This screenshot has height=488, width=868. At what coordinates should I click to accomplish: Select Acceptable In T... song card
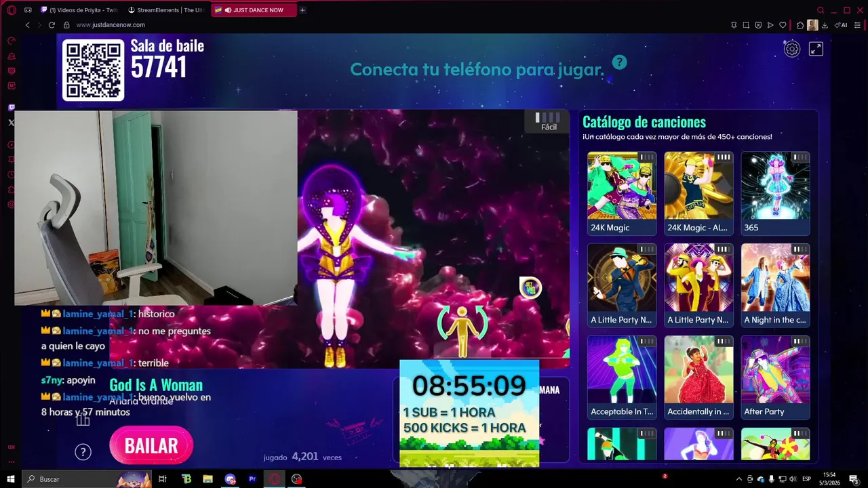(622, 378)
